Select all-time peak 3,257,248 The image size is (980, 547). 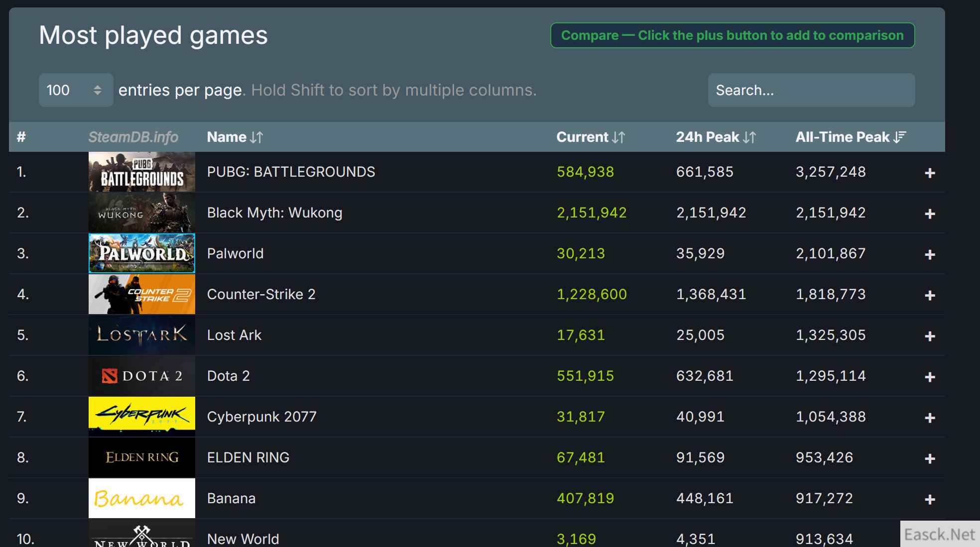point(831,172)
